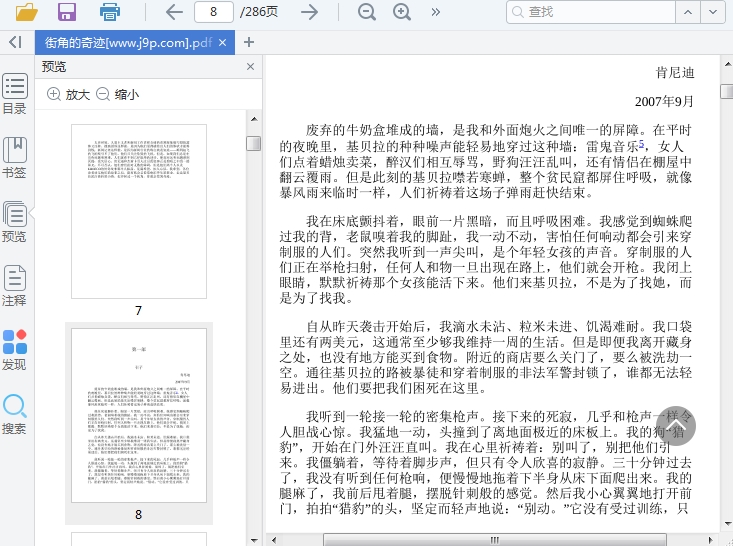Click the back-to-top round button
This screenshot has height=546, width=733.
[676, 426]
